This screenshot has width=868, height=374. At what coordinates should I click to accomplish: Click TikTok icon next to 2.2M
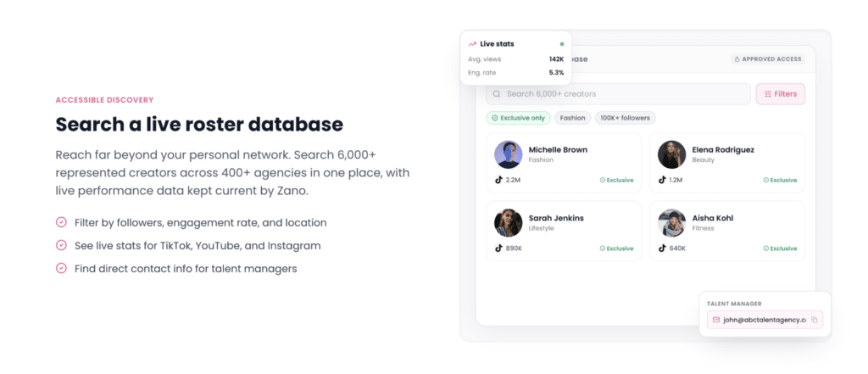(498, 180)
